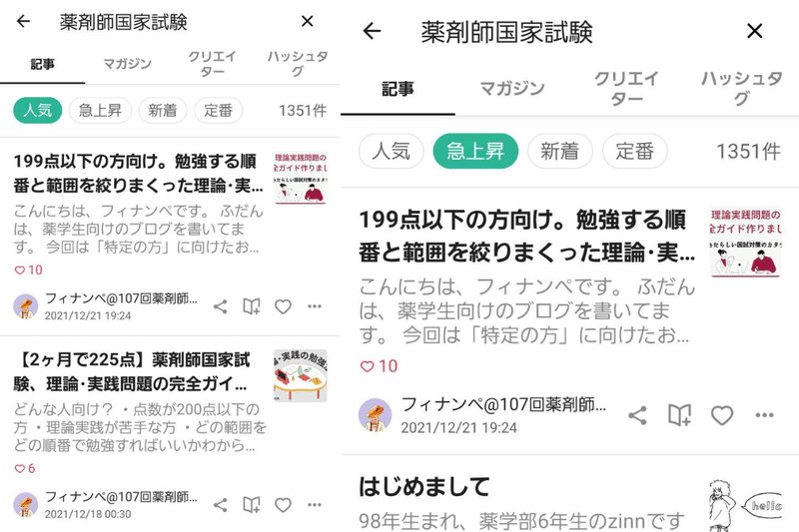Open クリエイター tab on right screen

[627, 88]
